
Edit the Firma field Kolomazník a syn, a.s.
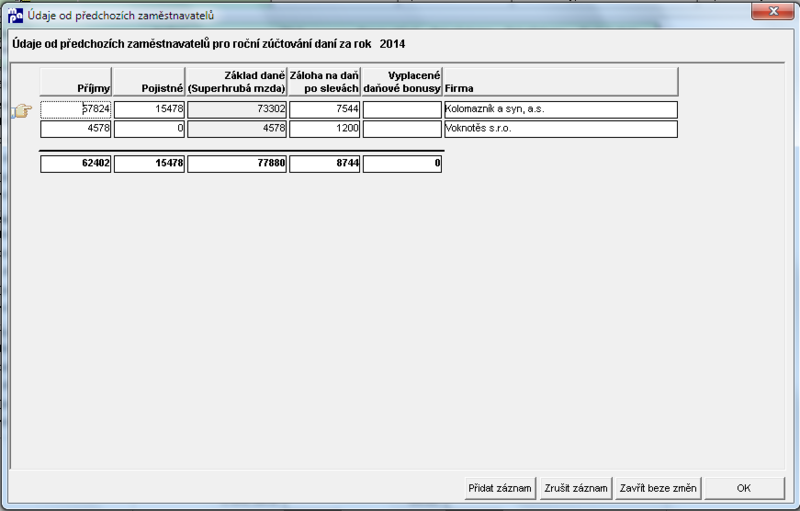[561, 109]
